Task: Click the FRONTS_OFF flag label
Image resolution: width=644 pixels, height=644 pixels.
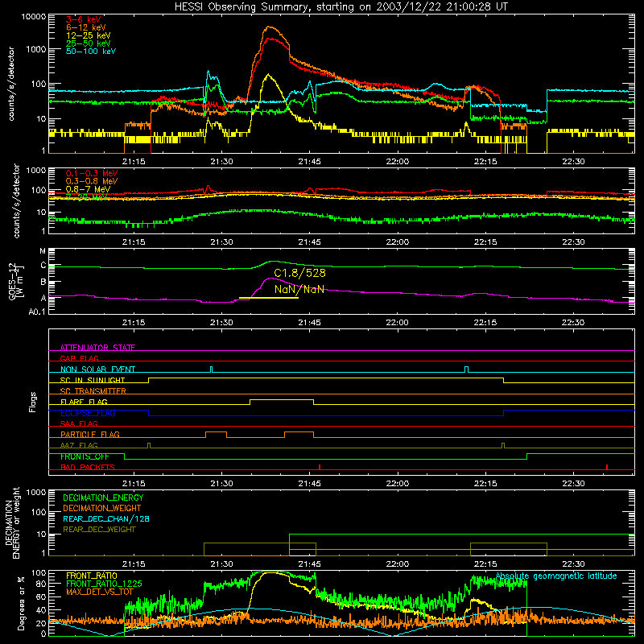Action: click(x=85, y=456)
